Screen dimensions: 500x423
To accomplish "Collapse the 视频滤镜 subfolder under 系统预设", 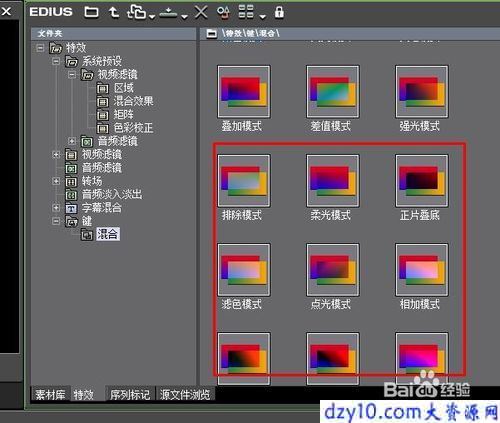I will pyautogui.click(x=72, y=75).
